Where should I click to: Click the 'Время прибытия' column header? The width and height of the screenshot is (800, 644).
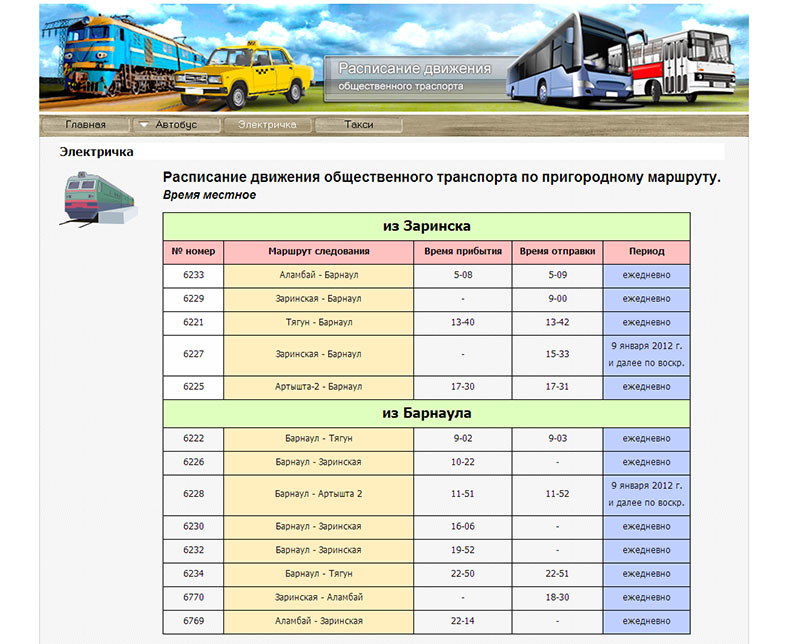click(463, 252)
